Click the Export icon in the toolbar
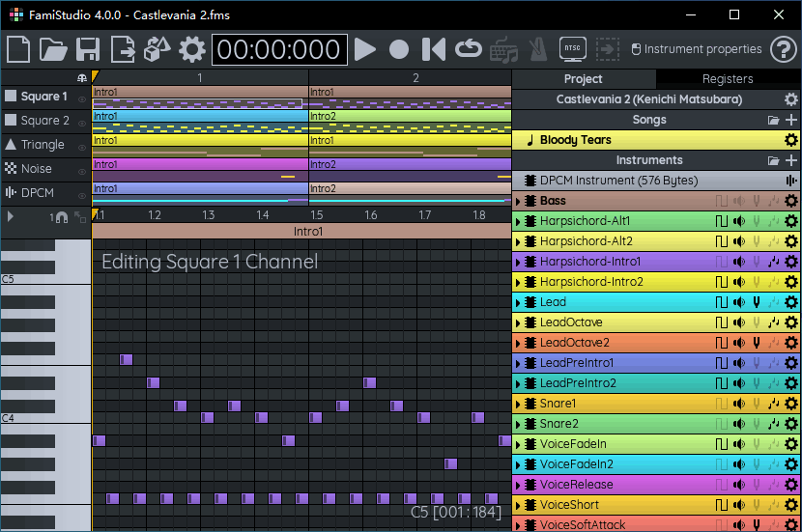The height and width of the screenshot is (532, 802). 123,49
